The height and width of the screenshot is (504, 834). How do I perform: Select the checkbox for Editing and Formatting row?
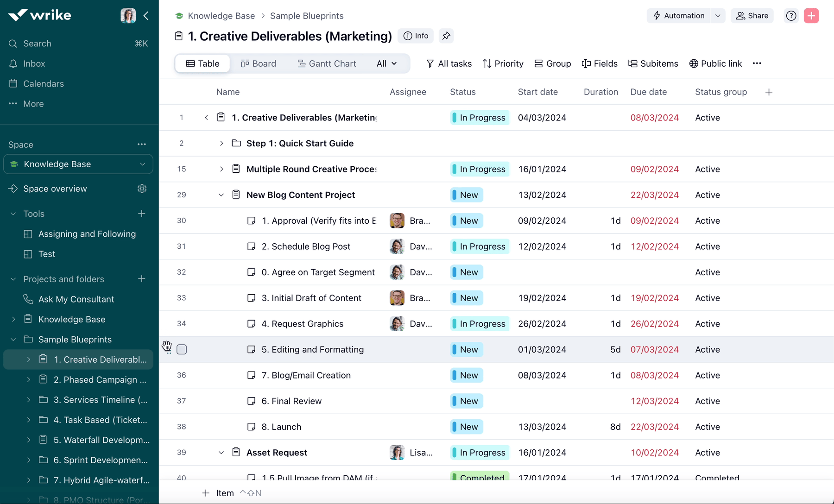(x=182, y=350)
